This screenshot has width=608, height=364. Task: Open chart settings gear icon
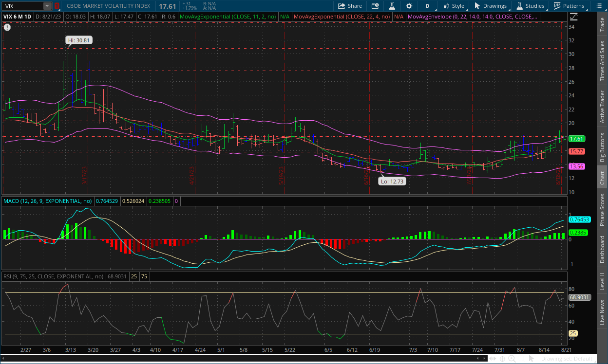[x=409, y=6]
